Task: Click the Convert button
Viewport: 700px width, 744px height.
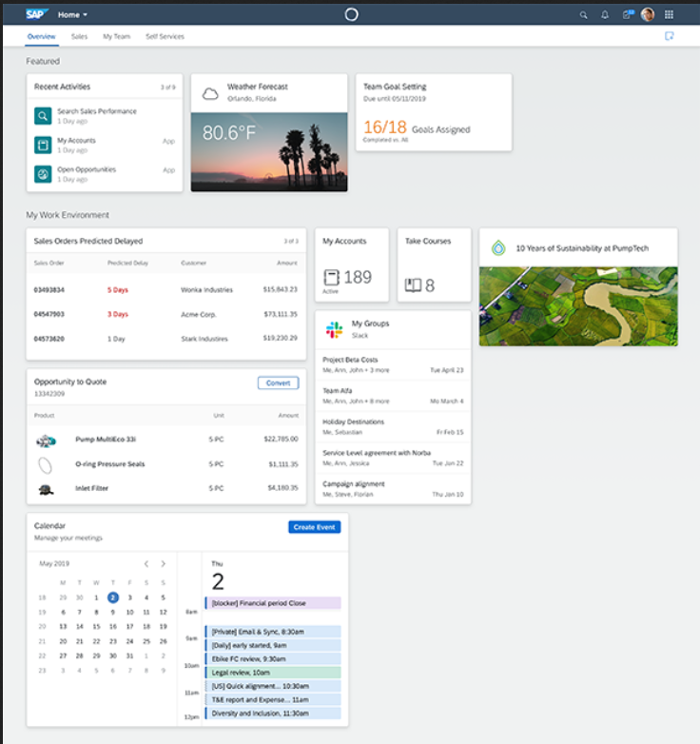Action: [278, 382]
